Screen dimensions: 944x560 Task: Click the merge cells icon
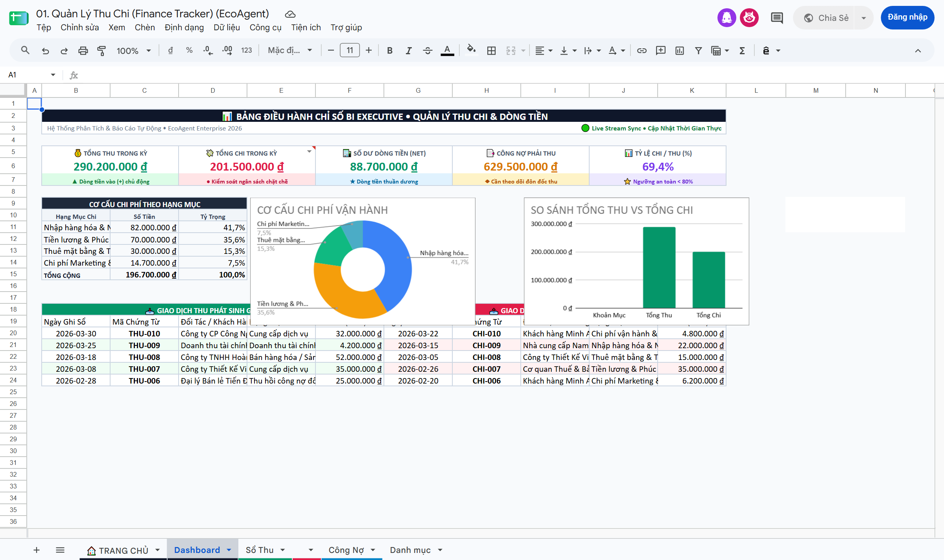point(511,51)
